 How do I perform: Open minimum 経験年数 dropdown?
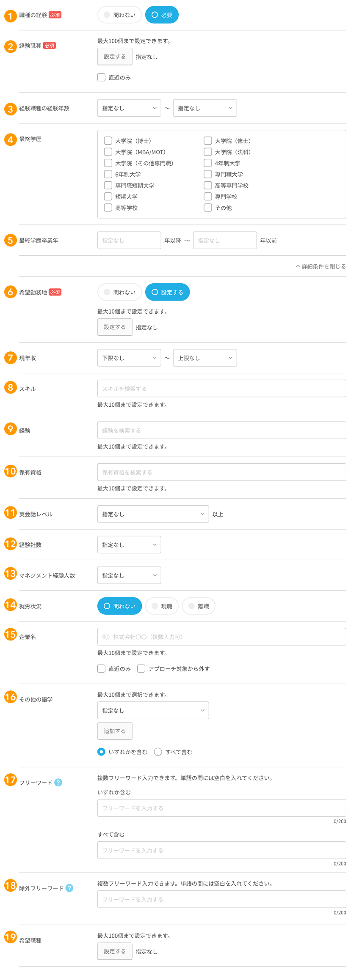coord(129,108)
